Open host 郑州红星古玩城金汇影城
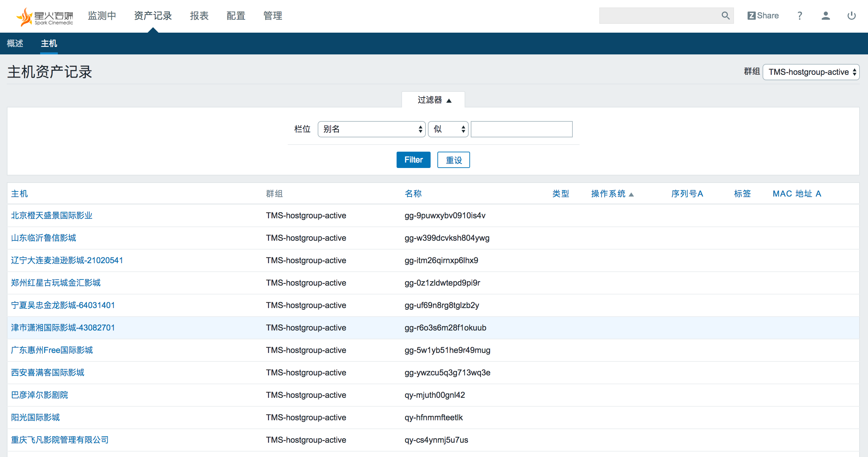Viewport: 868px width, 457px height. tap(56, 283)
